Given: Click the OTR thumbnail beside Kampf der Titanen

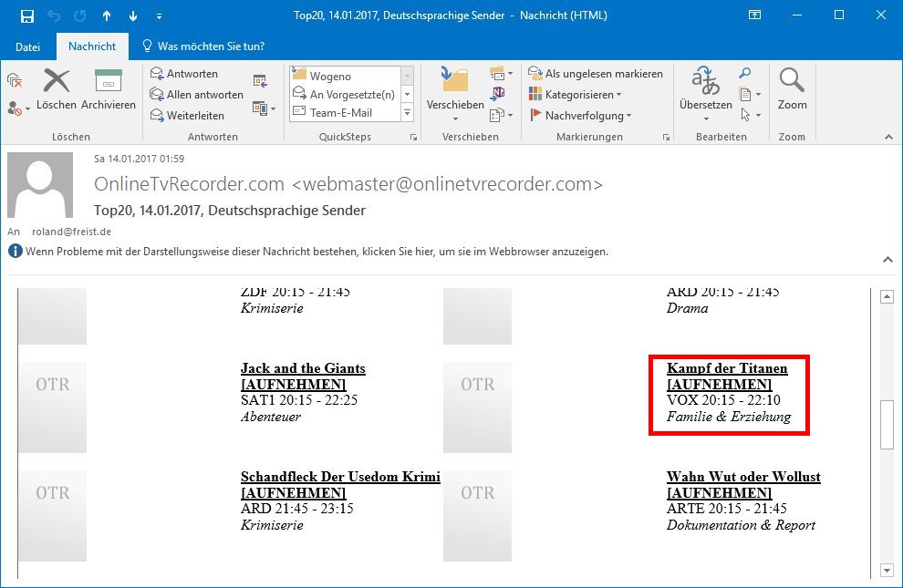Looking at the screenshot, I should tap(477, 407).
